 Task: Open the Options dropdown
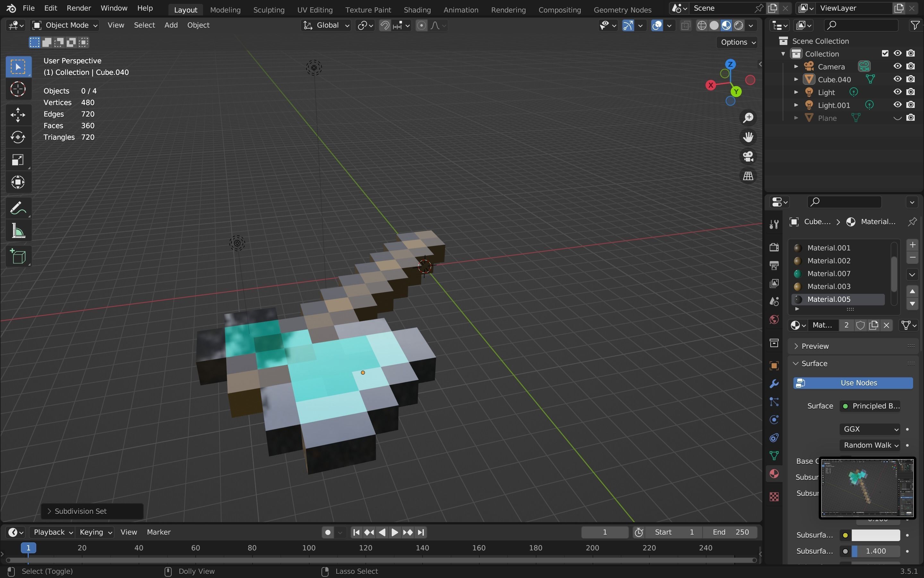738,42
